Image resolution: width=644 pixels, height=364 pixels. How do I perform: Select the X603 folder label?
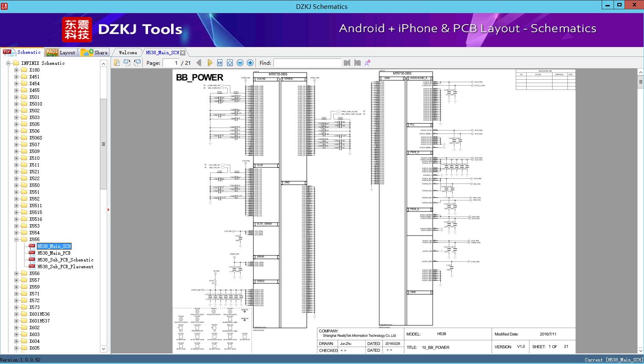tap(34, 334)
